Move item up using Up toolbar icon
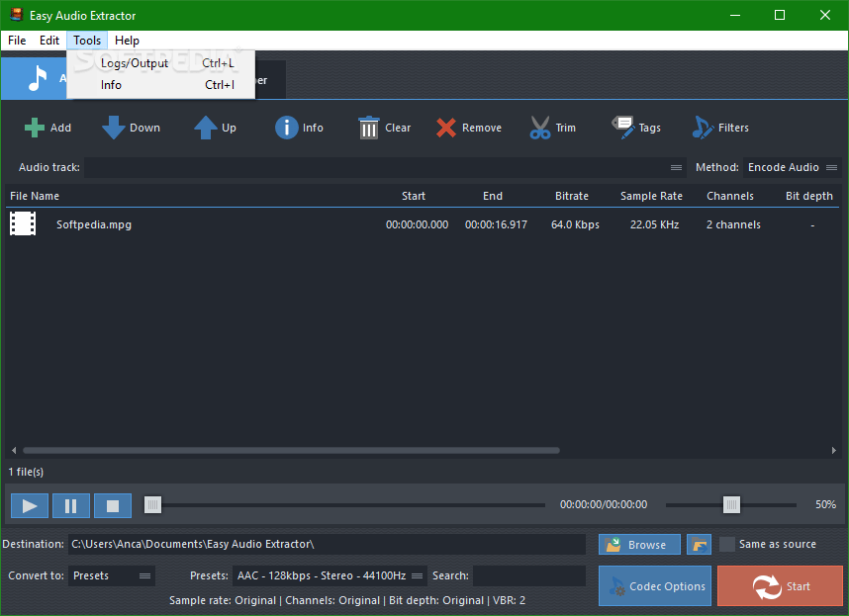 (215, 127)
